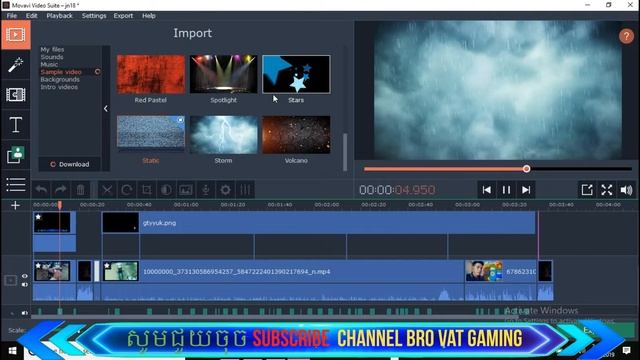Open the Filters magic wand tab
640x360 pixels.
(16, 65)
